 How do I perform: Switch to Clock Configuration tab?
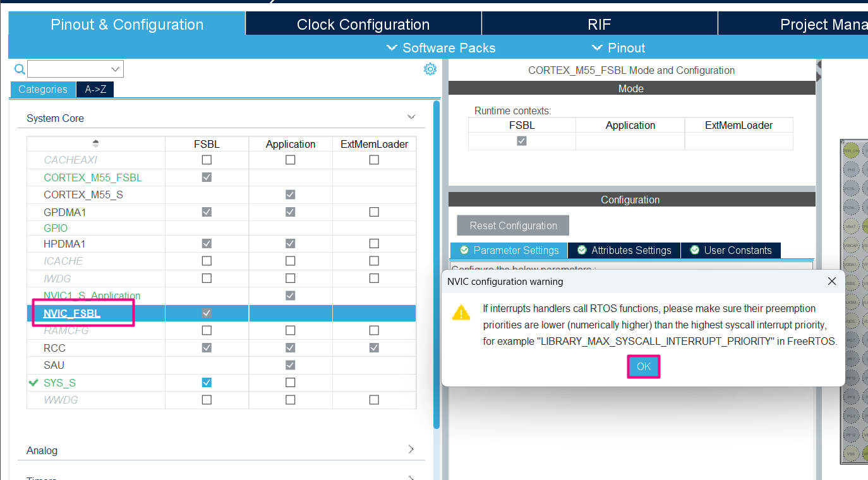click(x=363, y=23)
